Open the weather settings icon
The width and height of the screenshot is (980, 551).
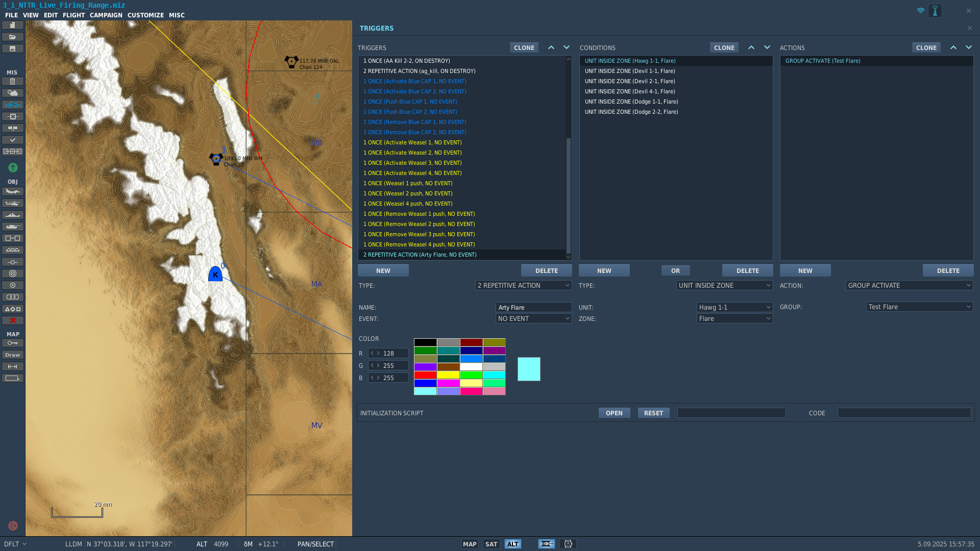click(x=13, y=93)
